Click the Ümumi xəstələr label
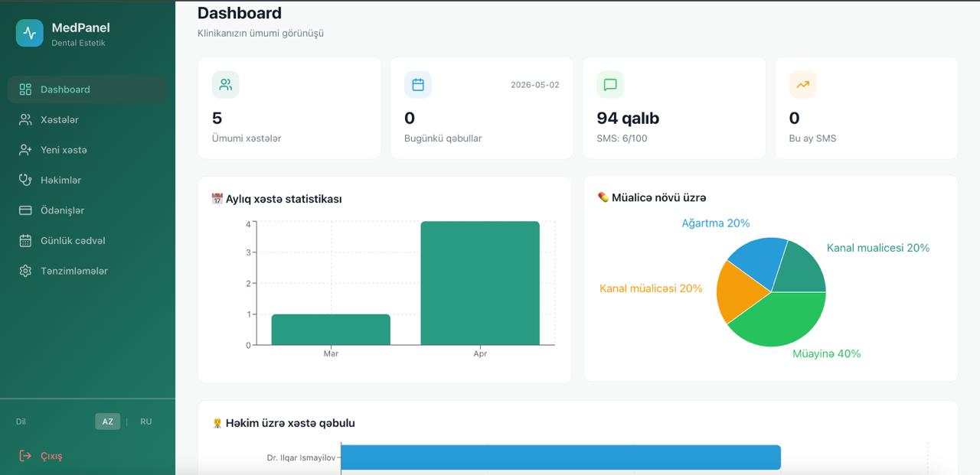Screen dimensions: 980x475 247,138
